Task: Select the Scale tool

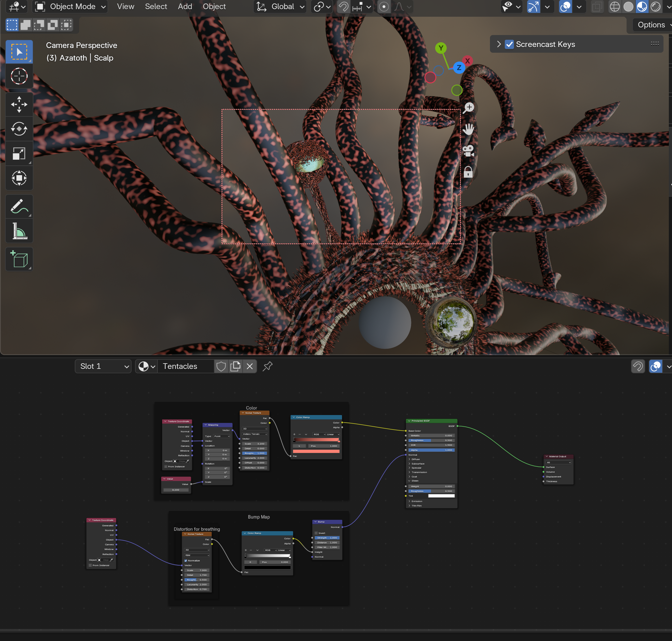Action: tap(19, 153)
